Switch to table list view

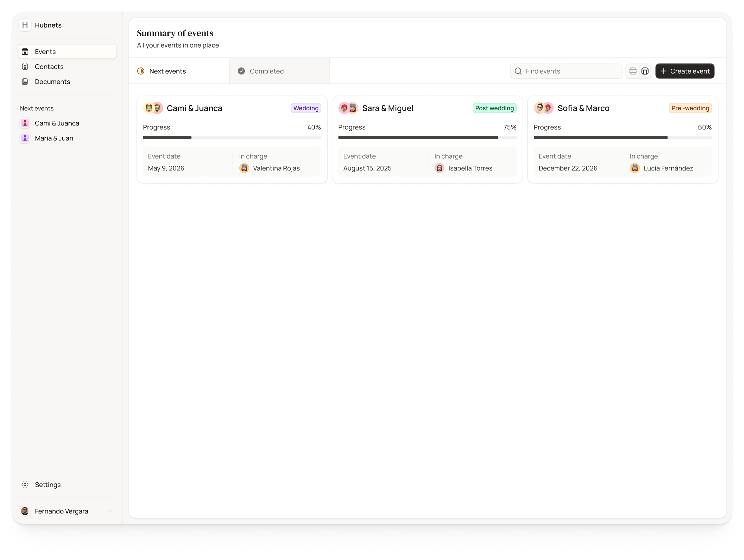[x=633, y=71]
